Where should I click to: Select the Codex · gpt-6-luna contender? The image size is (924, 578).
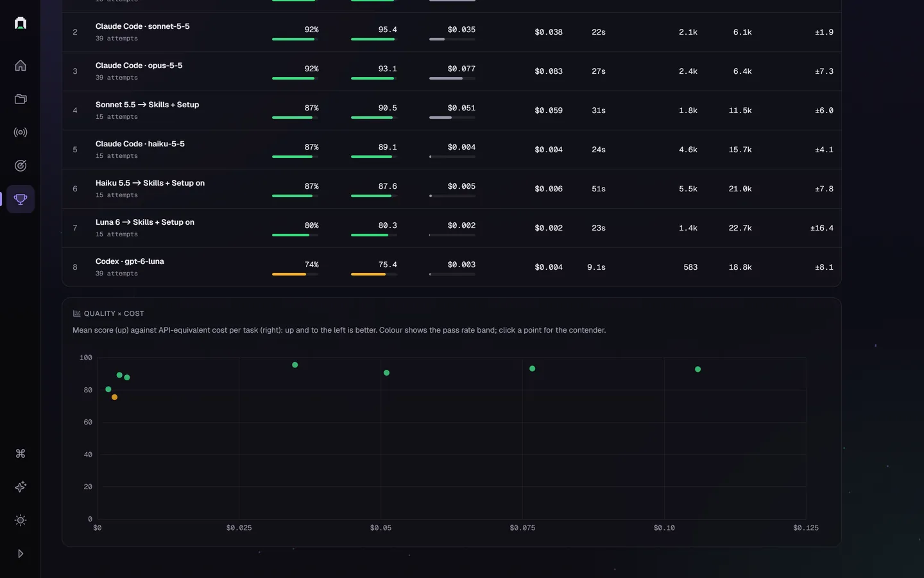(x=452, y=267)
